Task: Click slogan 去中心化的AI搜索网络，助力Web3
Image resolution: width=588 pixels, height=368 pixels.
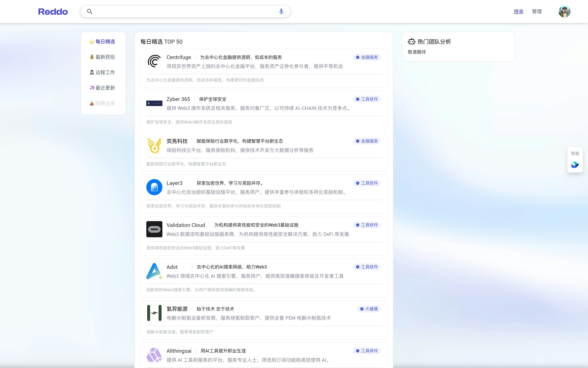Action: pos(232,267)
